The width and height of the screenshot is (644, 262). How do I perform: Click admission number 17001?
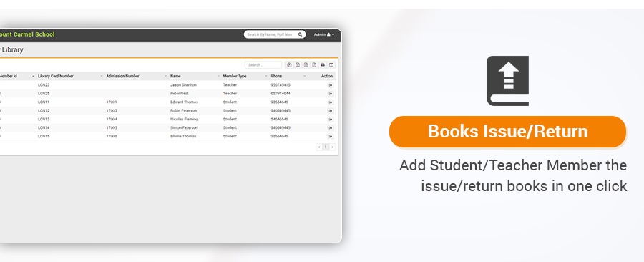(x=112, y=102)
